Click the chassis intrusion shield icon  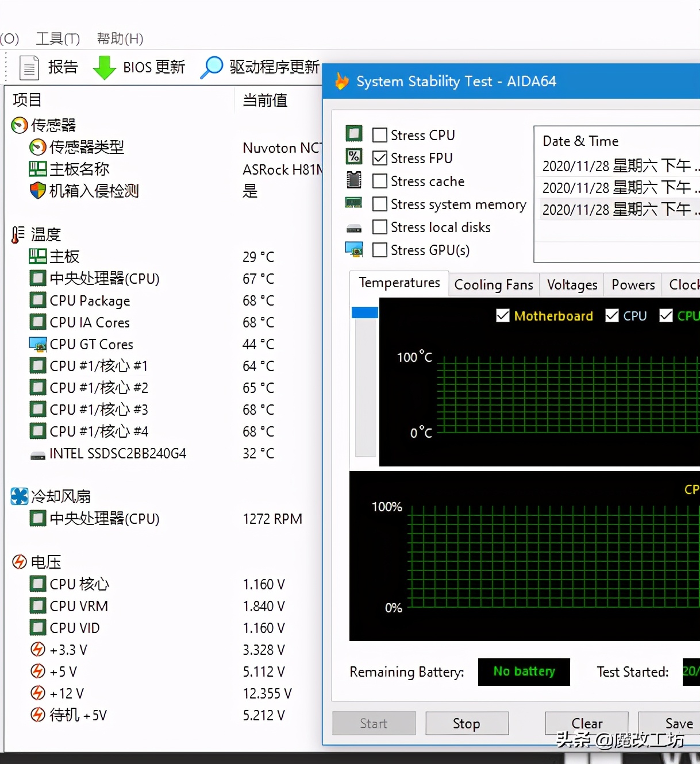click(x=37, y=191)
